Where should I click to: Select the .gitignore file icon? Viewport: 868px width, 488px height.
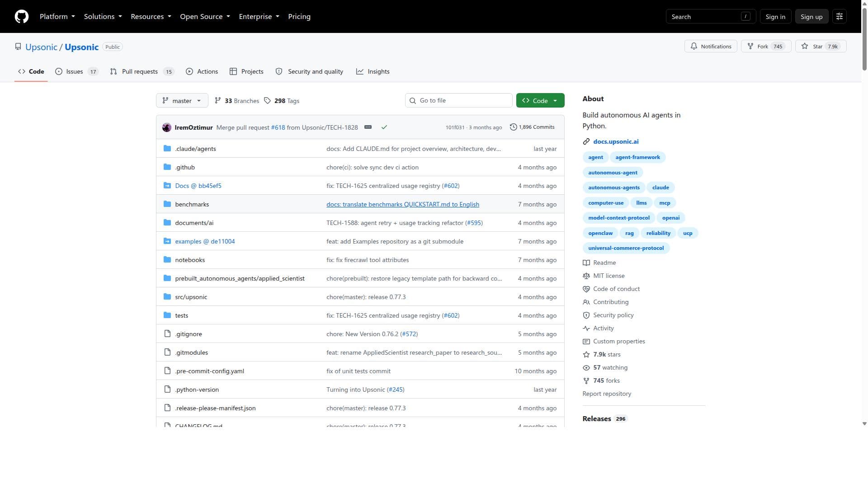(x=167, y=334)
